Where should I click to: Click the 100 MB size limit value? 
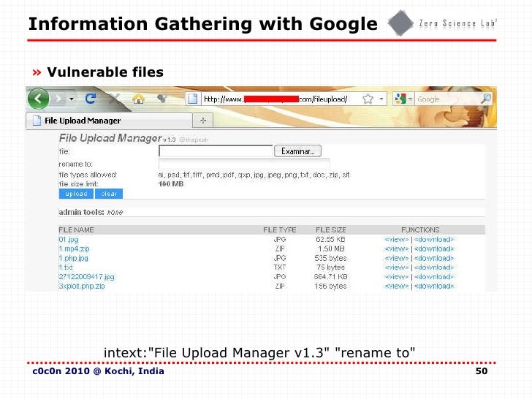pos(171,184)
